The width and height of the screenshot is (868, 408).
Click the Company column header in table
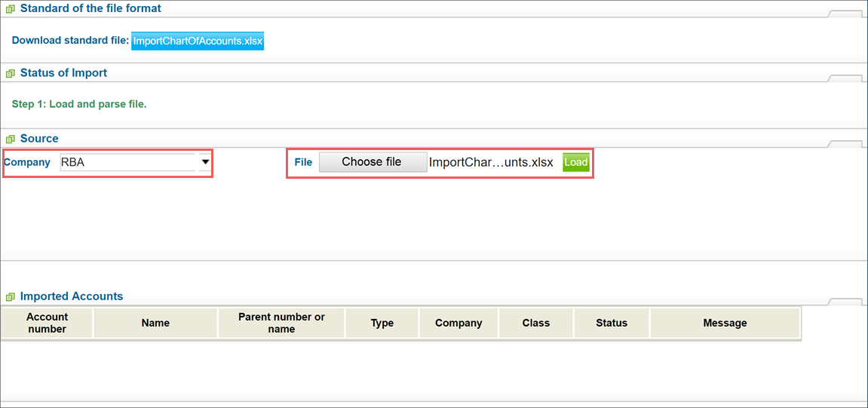pos(459,323)
